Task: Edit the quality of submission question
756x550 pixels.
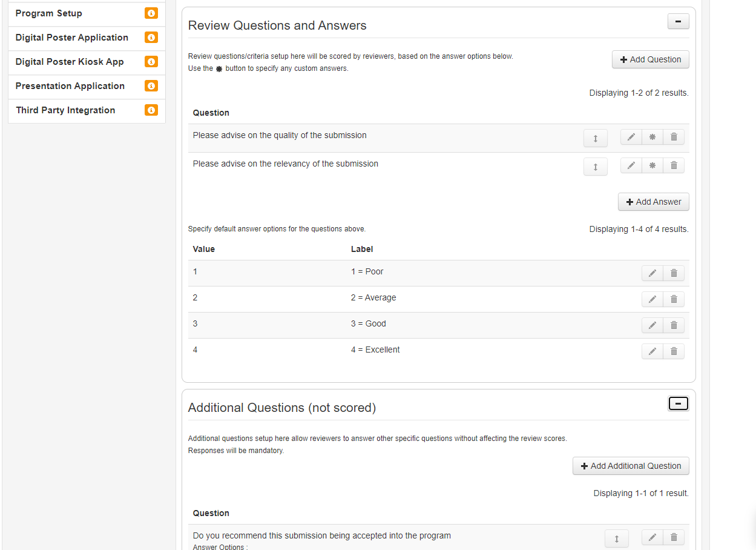Action: pyautogui.click(x=631, y=137)
